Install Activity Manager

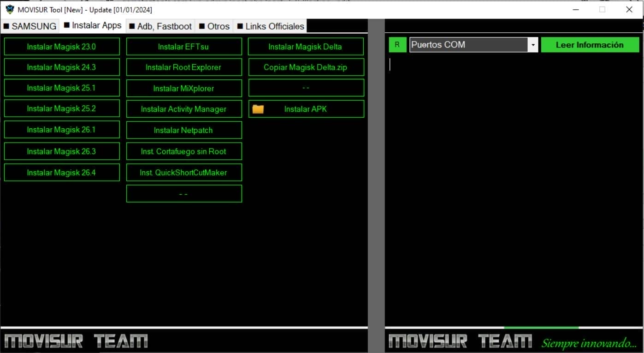click(x=183, y=109)
